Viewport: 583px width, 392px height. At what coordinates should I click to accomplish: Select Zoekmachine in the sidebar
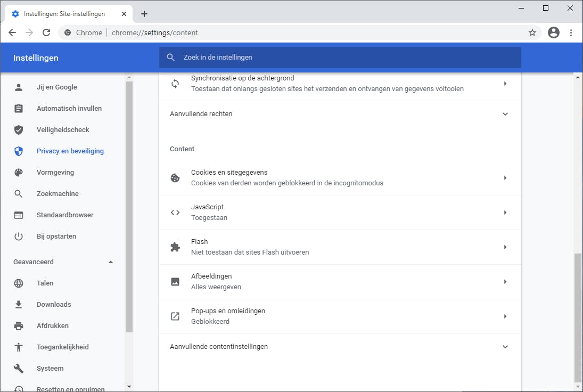coord(58,194)
